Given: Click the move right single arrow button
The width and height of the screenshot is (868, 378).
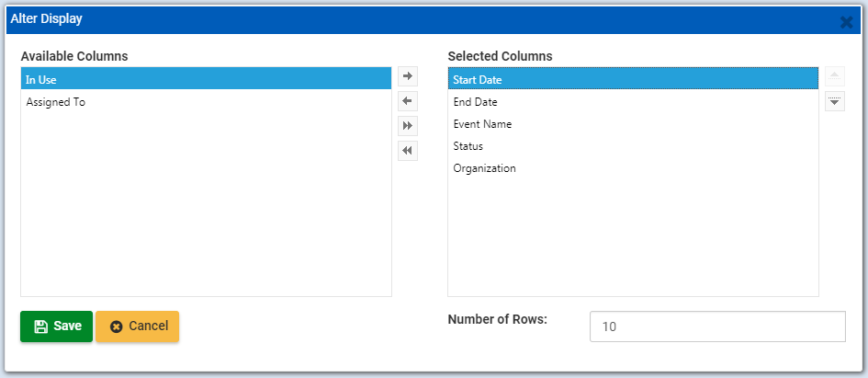Looking at the screenshot, I should coord(408,76).
